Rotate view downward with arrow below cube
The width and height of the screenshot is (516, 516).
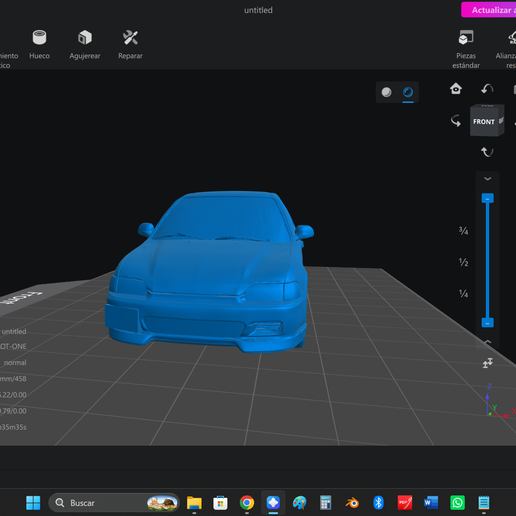coord(487,152)
